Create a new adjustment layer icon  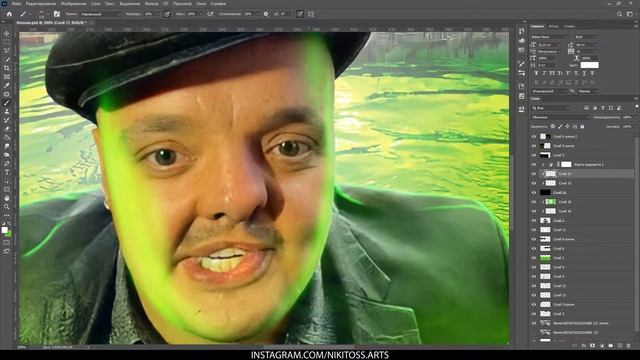pos(602,346)
